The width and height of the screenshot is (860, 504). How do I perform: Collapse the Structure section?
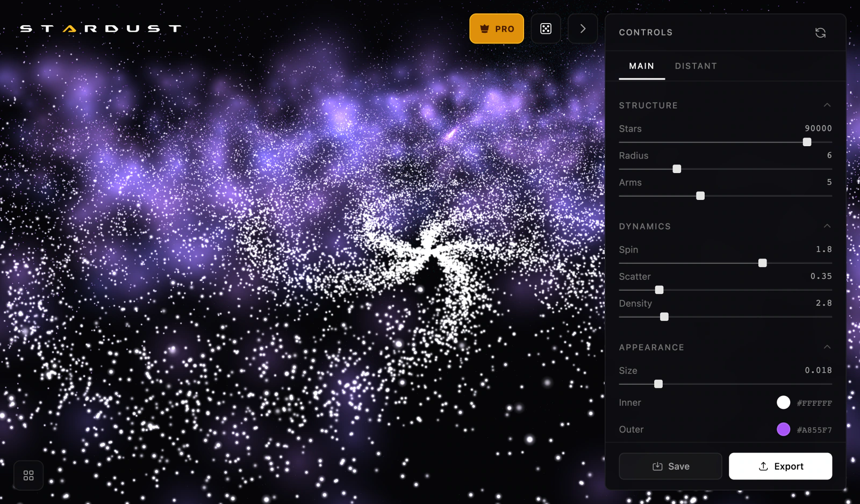click(x=827, y=105)
